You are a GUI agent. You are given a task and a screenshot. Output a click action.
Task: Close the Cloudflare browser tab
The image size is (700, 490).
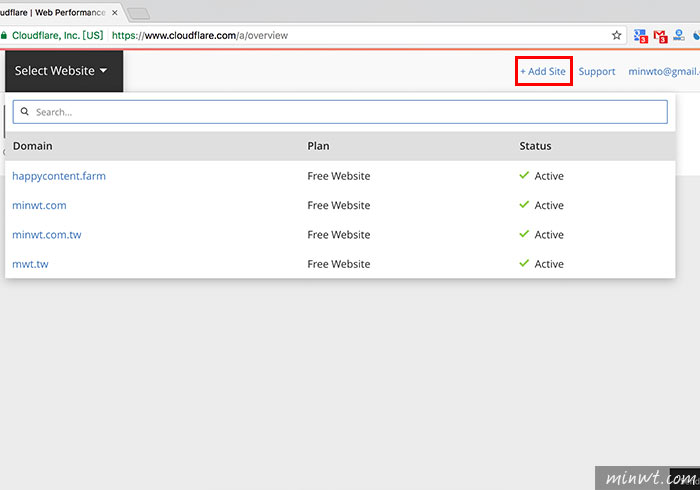point(115,12)
